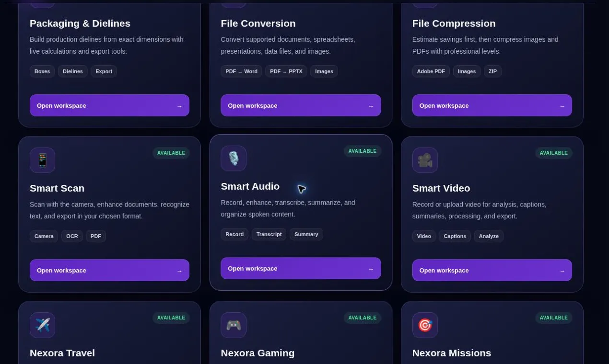Open workspace for File Compression
609x364 pixels.
point(492,105)
